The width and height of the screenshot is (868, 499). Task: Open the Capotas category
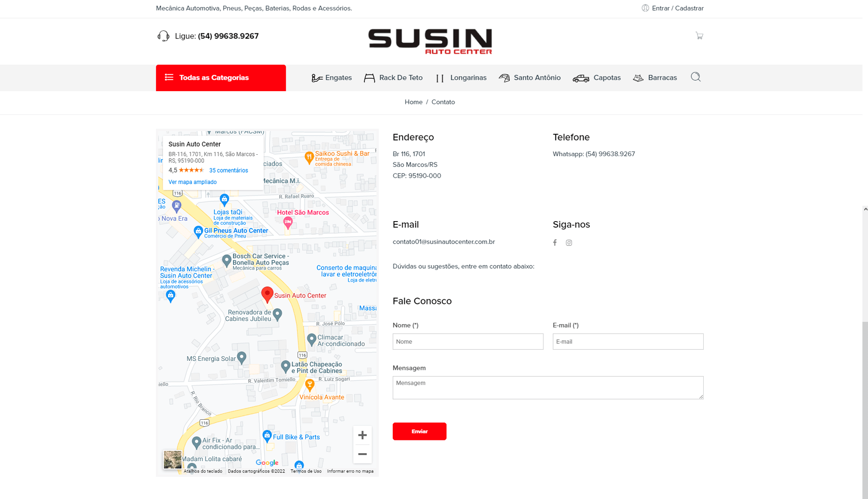(597, 78)
